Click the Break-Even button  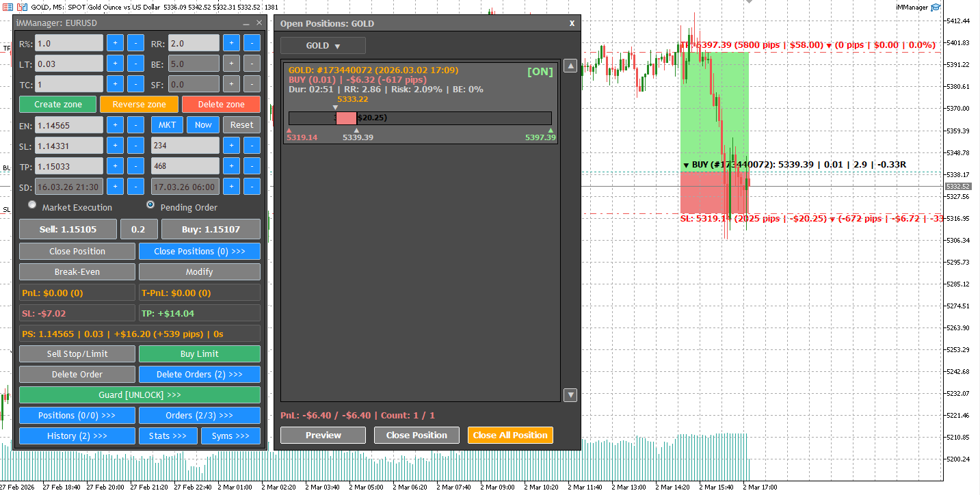coord(77,271)
